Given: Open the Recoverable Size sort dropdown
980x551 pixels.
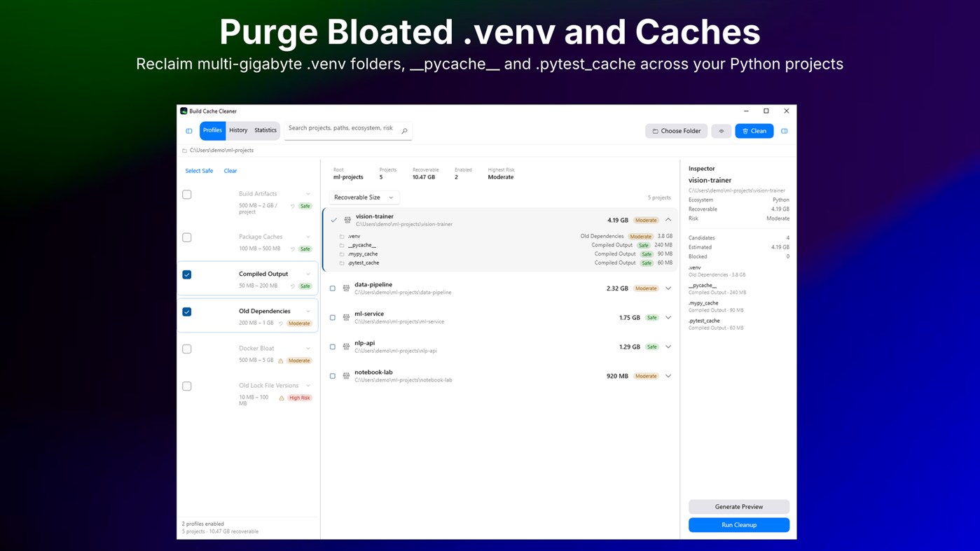Looking at the screenshot, I should [364, 197].
